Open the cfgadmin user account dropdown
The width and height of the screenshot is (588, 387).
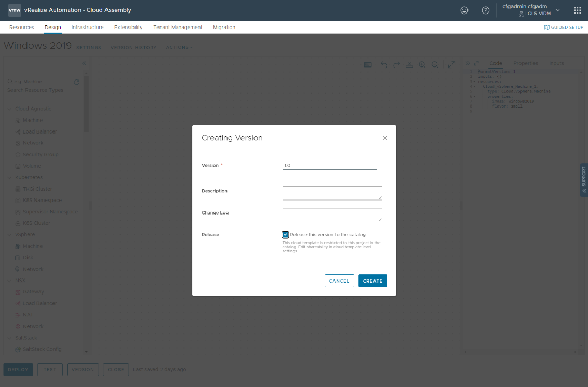531,10
